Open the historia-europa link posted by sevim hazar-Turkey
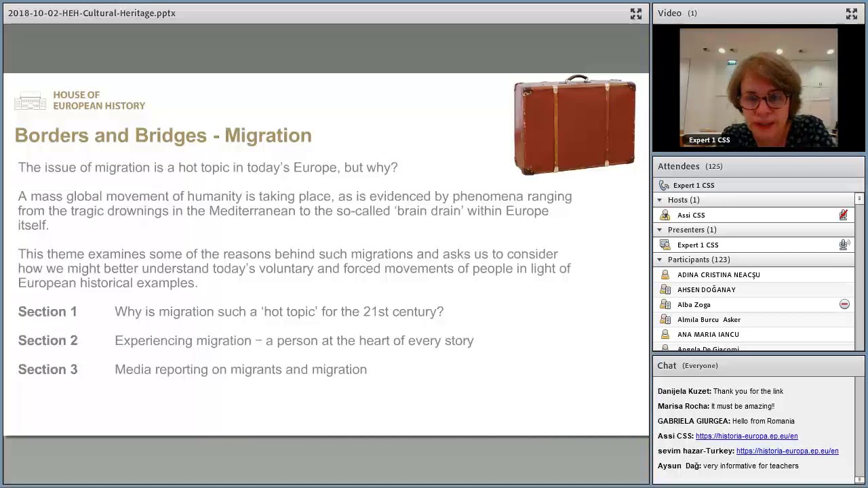The width and height of the screenshot is (868, 488). coord(787,451)
